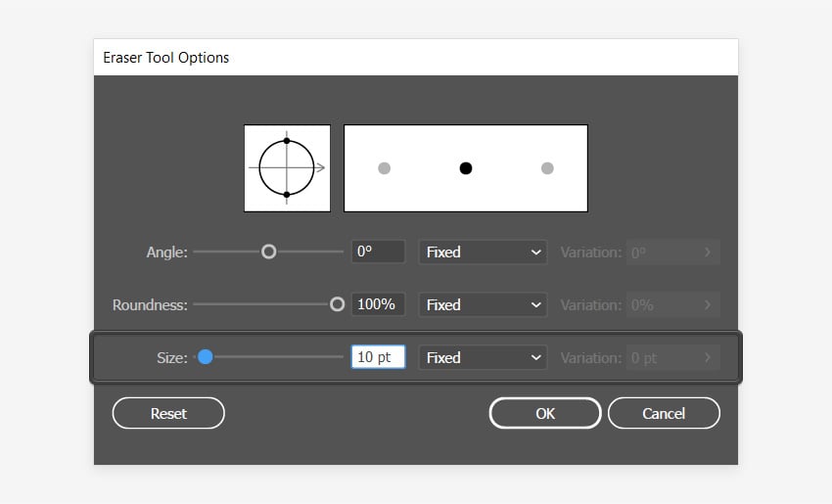The width and height of the screenshot is (832, 504).
Task: Click the Angle Variation field
Action: point(664,252)
